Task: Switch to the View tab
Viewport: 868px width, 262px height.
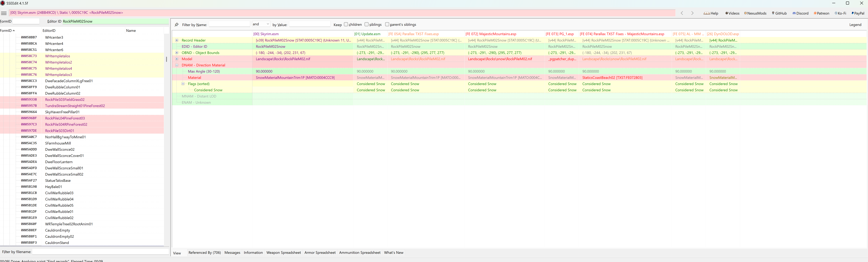Action: 177,253
